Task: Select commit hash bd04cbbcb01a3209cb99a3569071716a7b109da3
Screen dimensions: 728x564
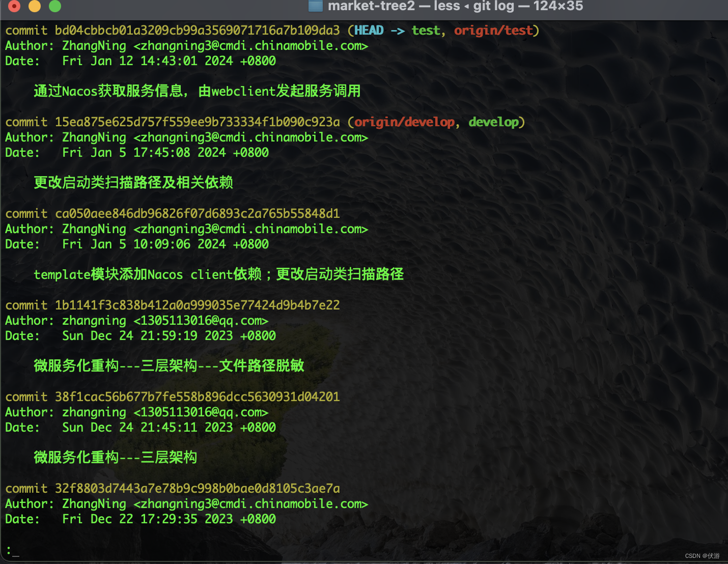Action: [x=198, y=31]
